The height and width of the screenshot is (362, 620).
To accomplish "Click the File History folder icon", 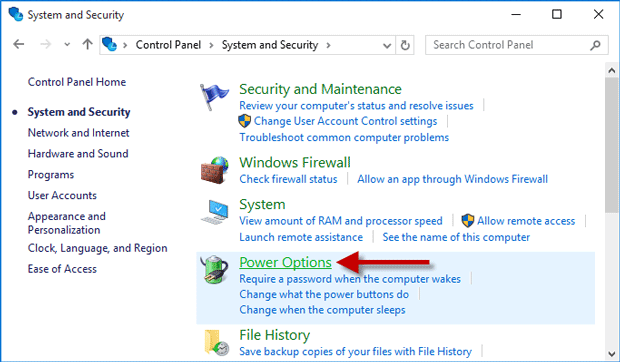I will 216,342.
